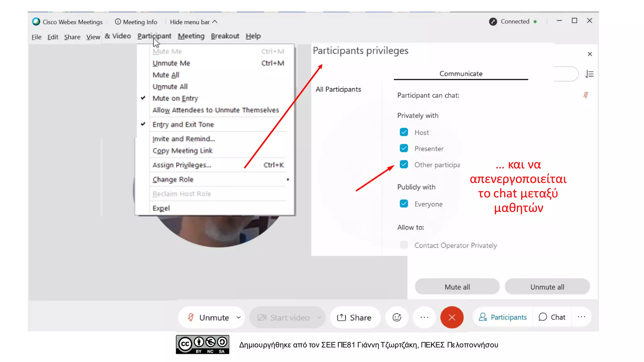Click the sort participants list icon
This screenshot has height=362, width=644.
click(x=589, y=74)
